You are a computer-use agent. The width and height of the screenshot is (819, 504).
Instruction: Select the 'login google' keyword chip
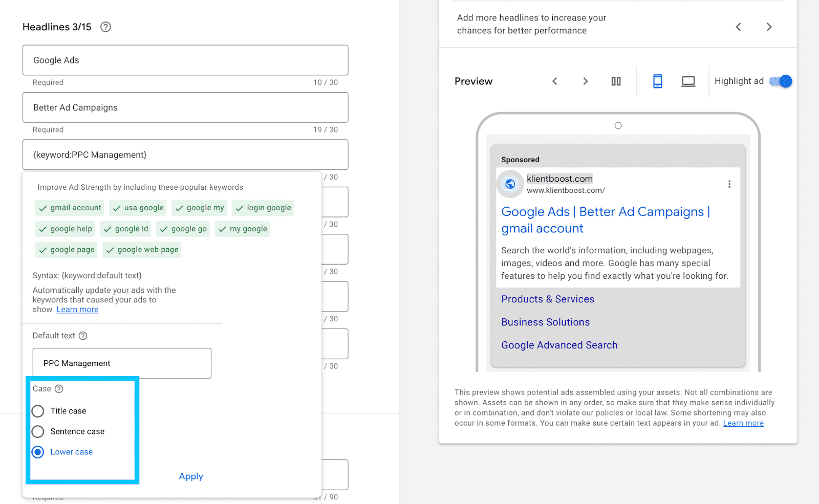coord(263,208)
